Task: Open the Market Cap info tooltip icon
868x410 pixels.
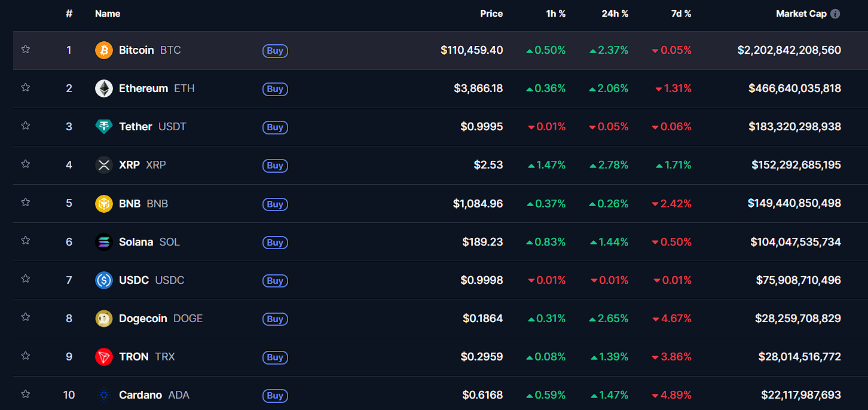Action: pyautogui.click(x=835, y=14)
